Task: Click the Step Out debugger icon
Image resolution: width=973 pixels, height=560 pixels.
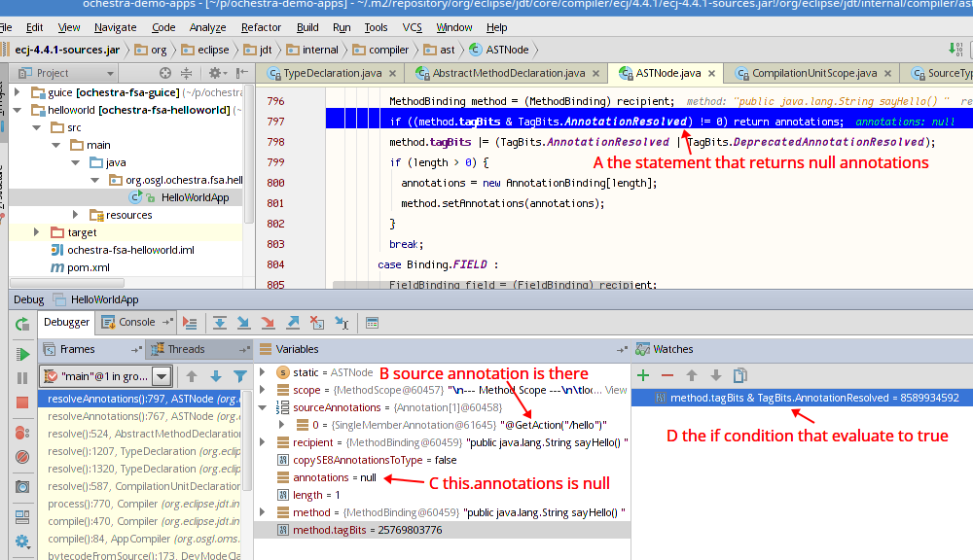Action: click(x=293, y=323)
